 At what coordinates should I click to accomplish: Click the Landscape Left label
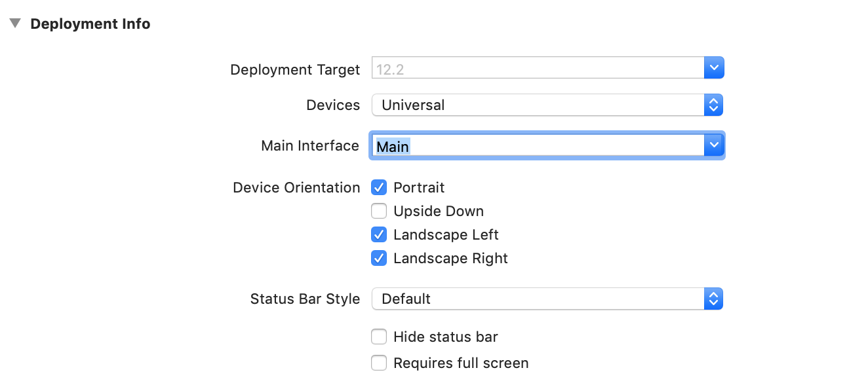click(x=446, y=235)
